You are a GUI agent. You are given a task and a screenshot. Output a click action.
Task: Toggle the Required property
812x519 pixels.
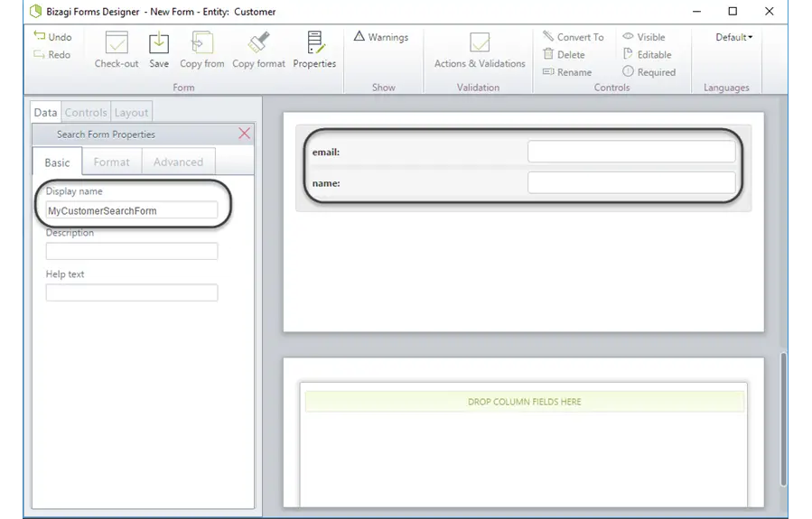point(649,72)
